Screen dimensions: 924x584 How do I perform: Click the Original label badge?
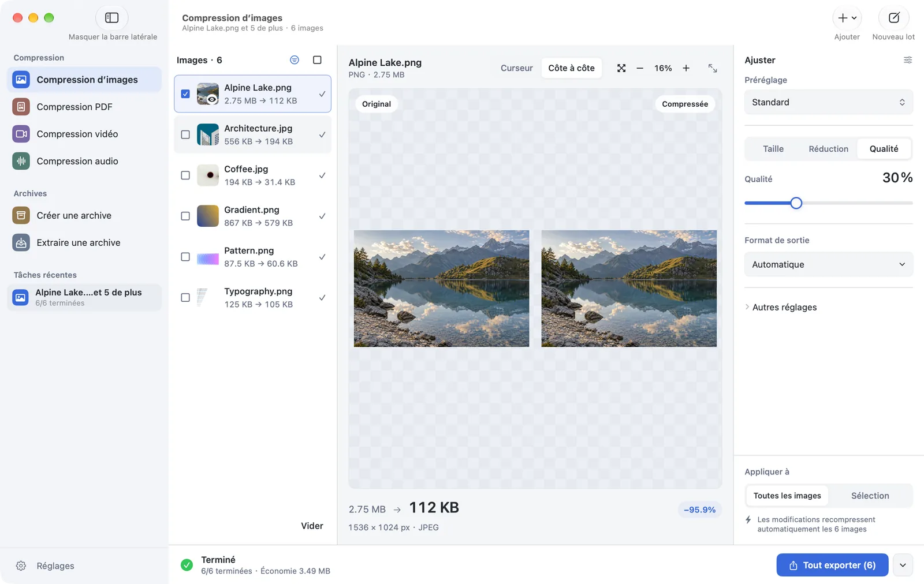tap(377, 104)
